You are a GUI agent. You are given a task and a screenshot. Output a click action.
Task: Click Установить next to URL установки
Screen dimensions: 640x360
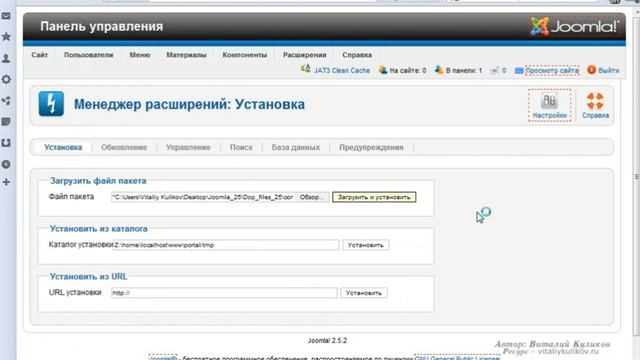[x=364, y=293]
